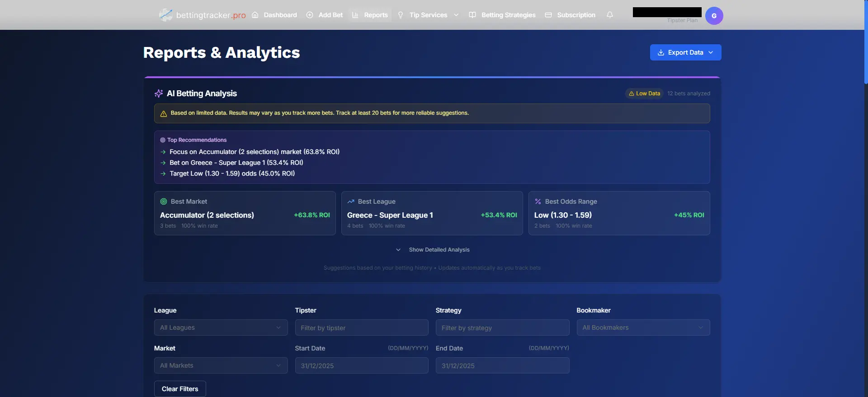This screenshot has width=868, height=397.
Task: Click the Best Market target icon
Action: [x=164, y=201]
